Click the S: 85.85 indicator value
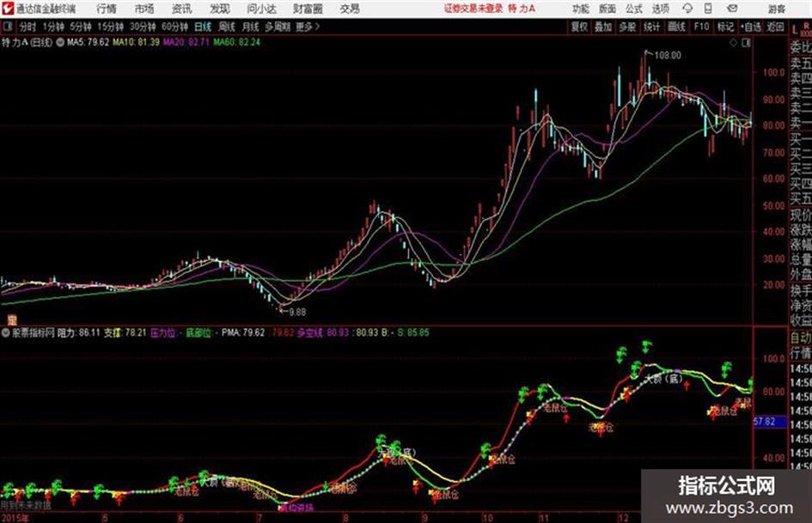The height and width of the screenshot is (523, 812). [x=413, y=332]
